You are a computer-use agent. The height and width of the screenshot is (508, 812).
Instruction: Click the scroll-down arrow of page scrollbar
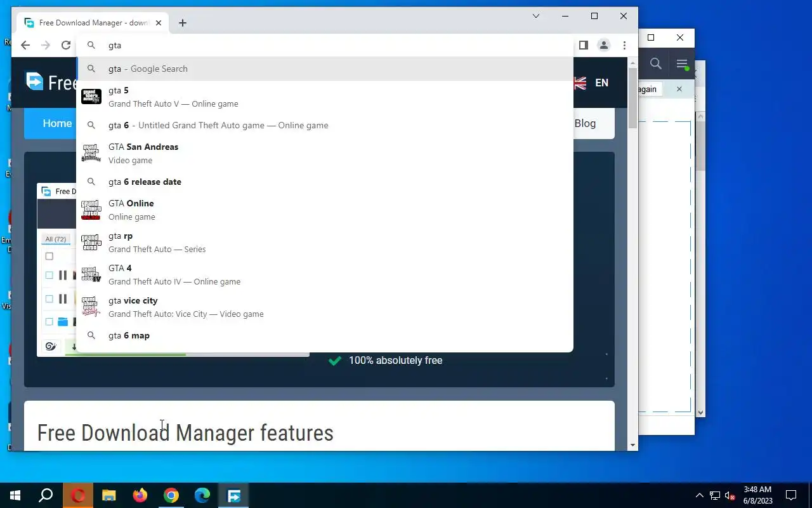tap(632, 445)
